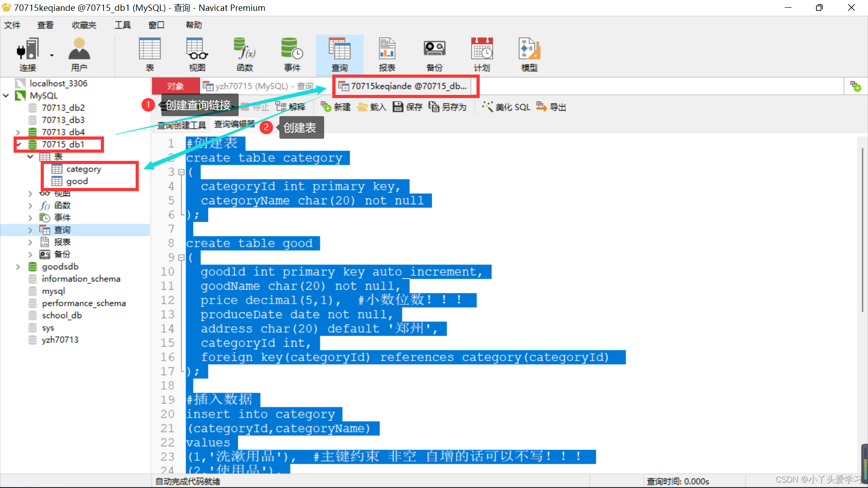The width and height of the screenshot is (868, 488).
Task: Open the Schedule (计划) toolbar icon
Action: coord(482,55)
